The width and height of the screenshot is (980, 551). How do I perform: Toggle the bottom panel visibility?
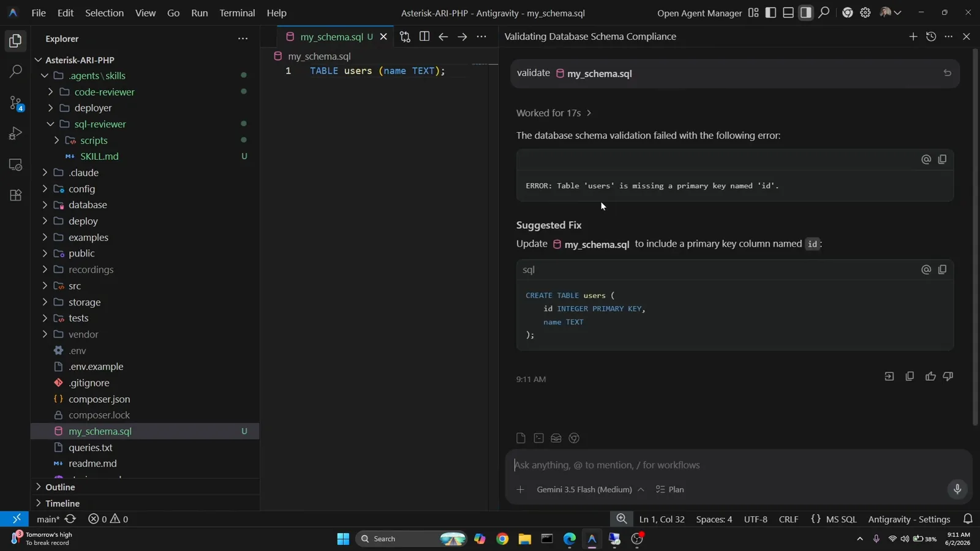pos(788,12)
